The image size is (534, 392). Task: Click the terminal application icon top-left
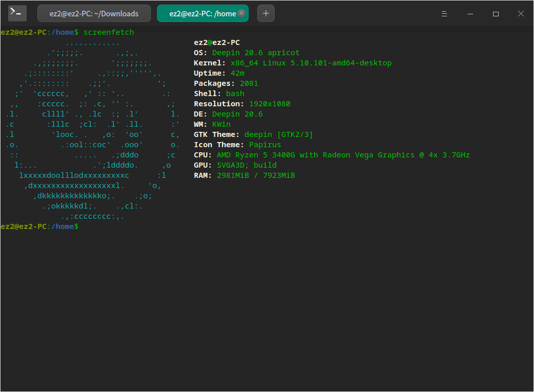pyautogui.click(x=17, y=13)
